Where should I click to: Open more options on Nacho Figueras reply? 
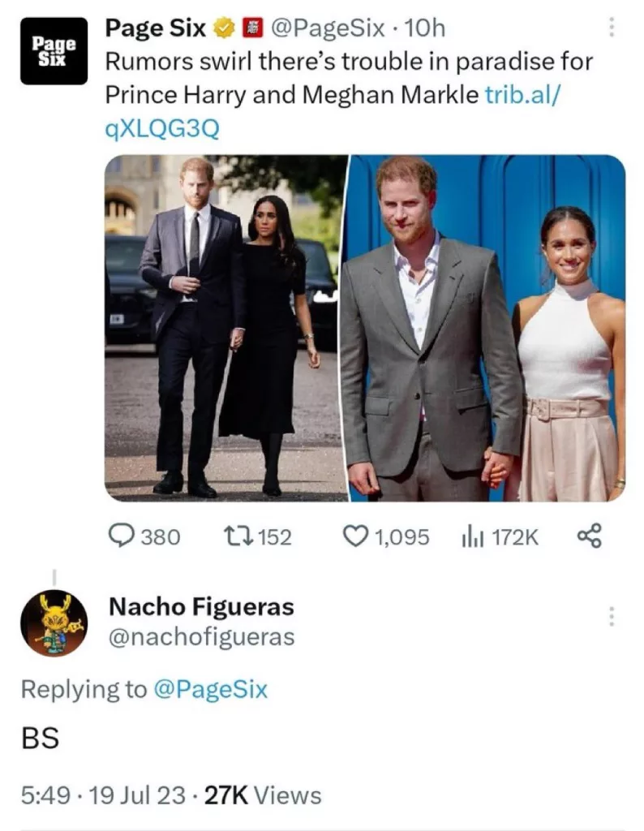pos(611,616)
